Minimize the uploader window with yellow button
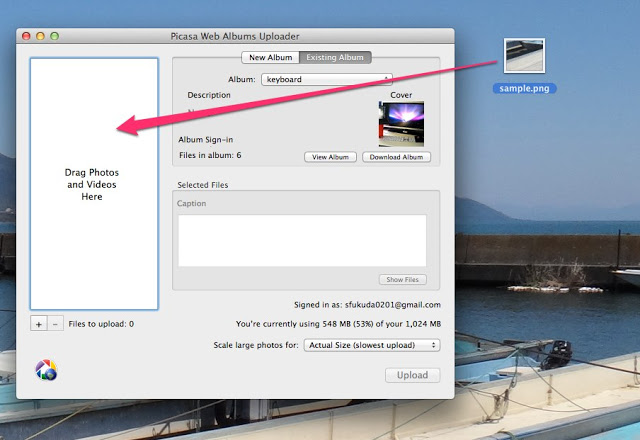Screen dimensions: 640x440 click(40, 36)
